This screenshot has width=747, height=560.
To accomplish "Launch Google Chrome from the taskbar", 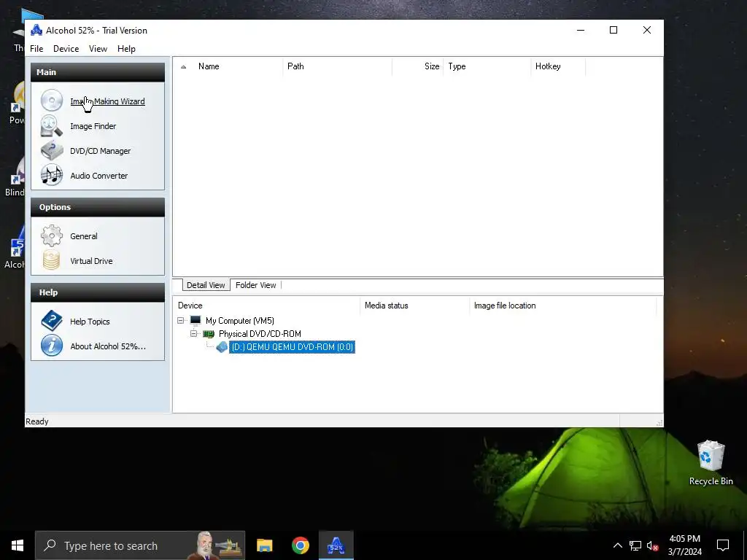I will [300, 545].
